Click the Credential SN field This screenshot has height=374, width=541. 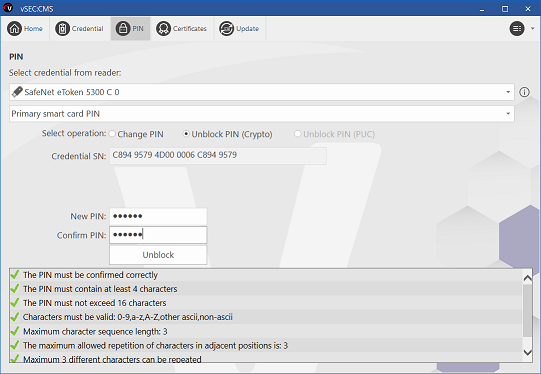[218, 156]
